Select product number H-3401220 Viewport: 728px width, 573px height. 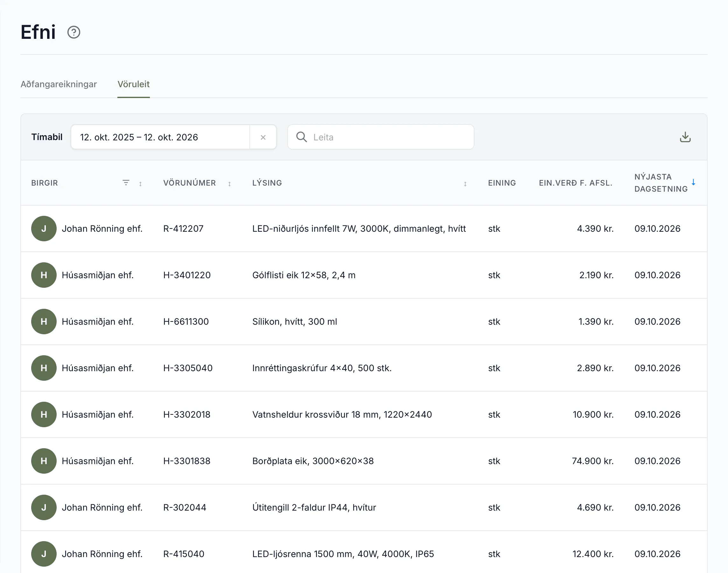coord(187,275)
